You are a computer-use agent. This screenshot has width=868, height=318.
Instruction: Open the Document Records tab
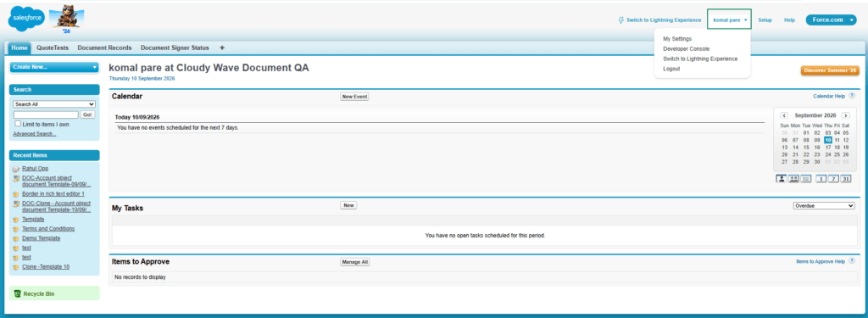[x=104, y=48]
